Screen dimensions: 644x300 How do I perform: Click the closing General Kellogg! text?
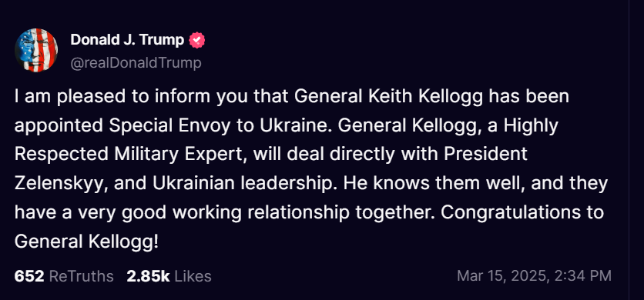86,242
